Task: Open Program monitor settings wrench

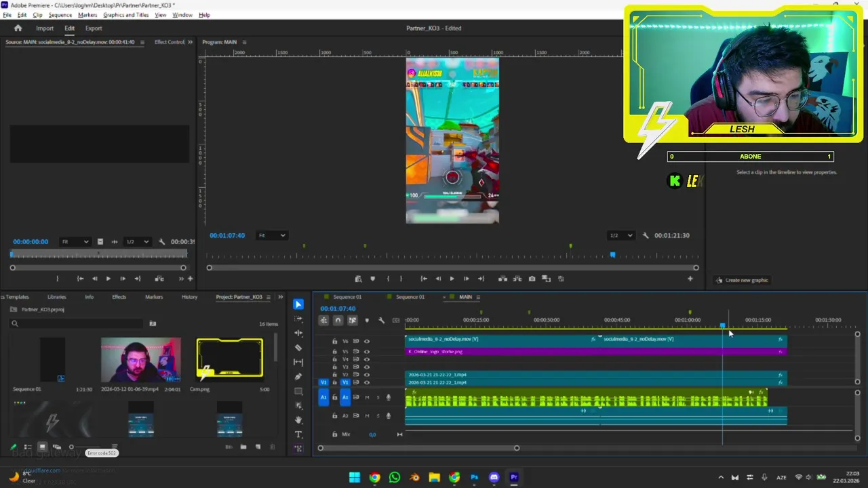Action: 645,235
